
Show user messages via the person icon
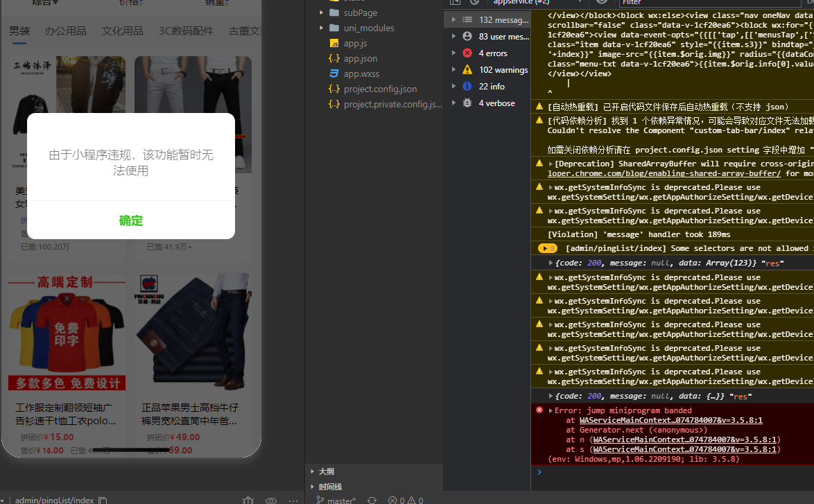(x=467, y=36)
